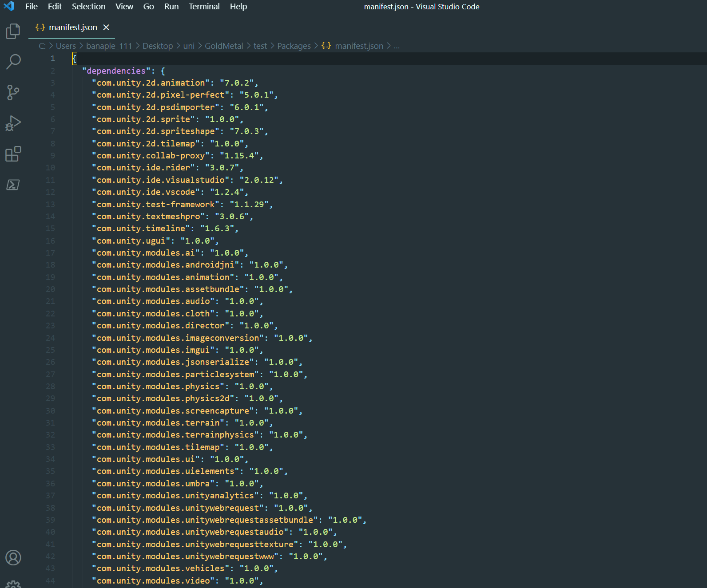Click "com.unity.modules.screencapture" key text

point(173,411)
